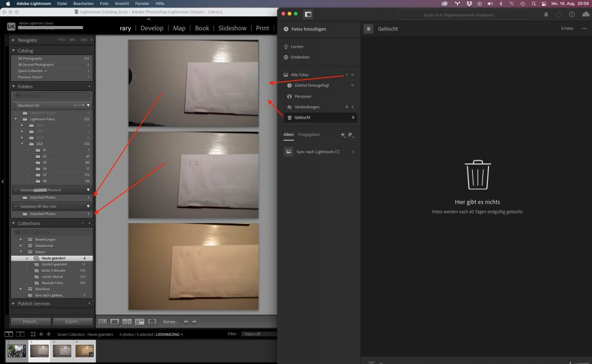This screenshot has height=364, width=592.
Task: Open album sort options icon
Action: coord(351,134)
